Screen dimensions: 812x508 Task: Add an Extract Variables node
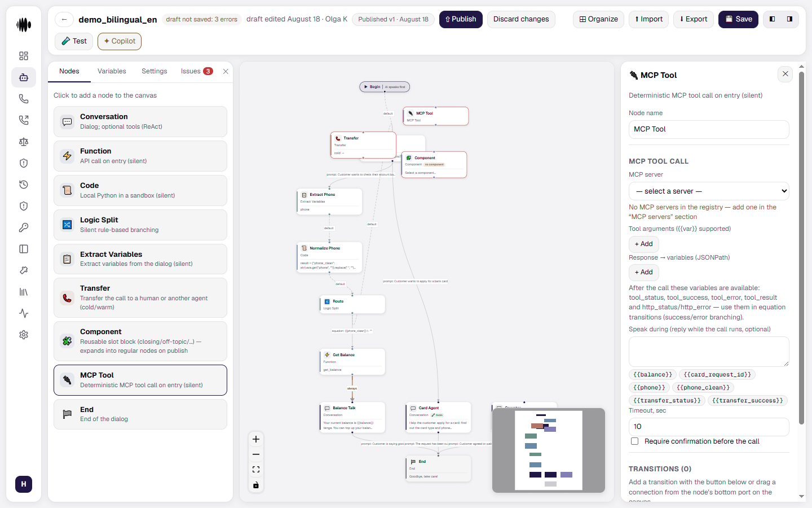[140, 259]
